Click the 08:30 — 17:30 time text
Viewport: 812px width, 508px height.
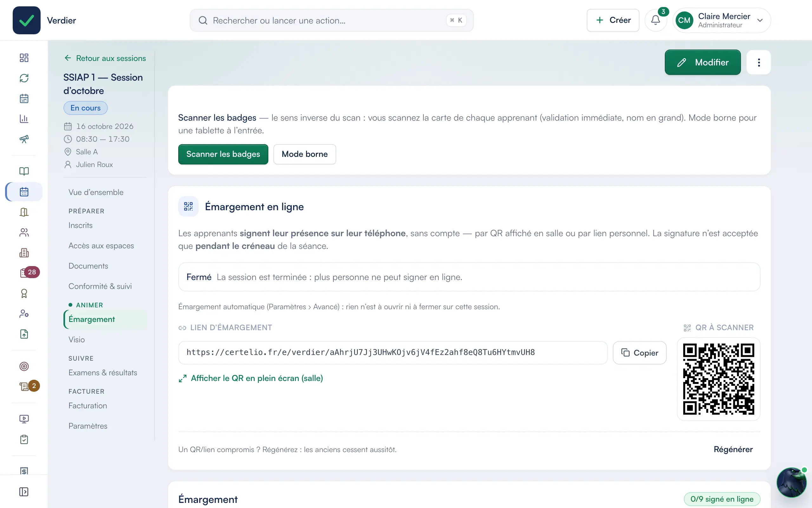(103, 139)
